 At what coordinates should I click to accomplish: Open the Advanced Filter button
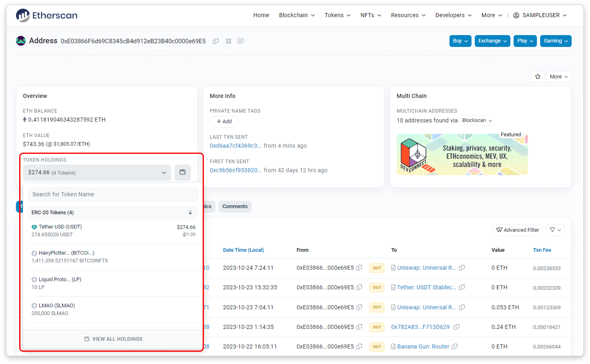517,230
